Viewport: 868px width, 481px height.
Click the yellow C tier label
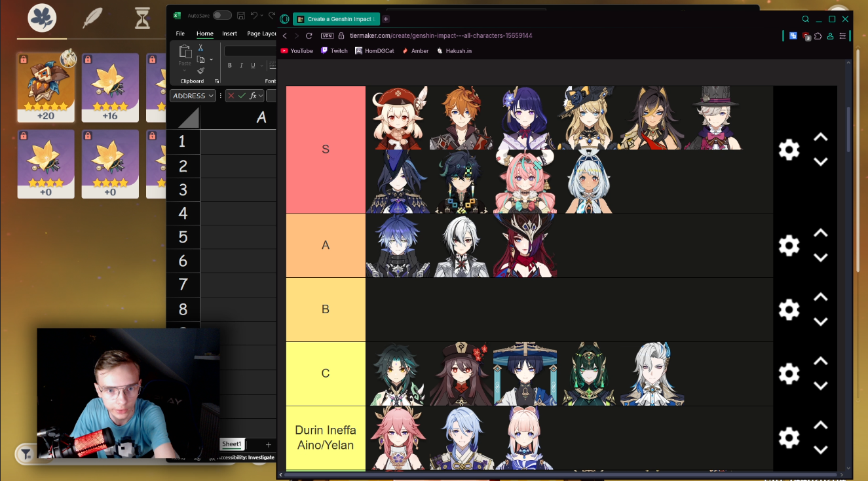click(x=326, y=374)
